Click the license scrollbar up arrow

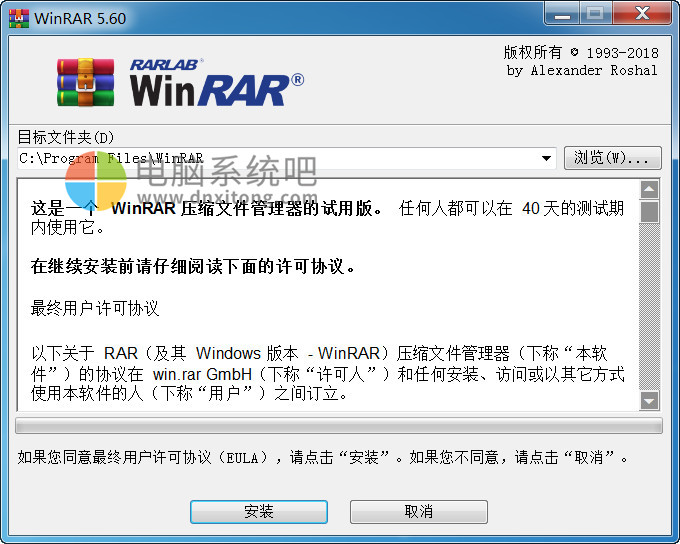649,189
